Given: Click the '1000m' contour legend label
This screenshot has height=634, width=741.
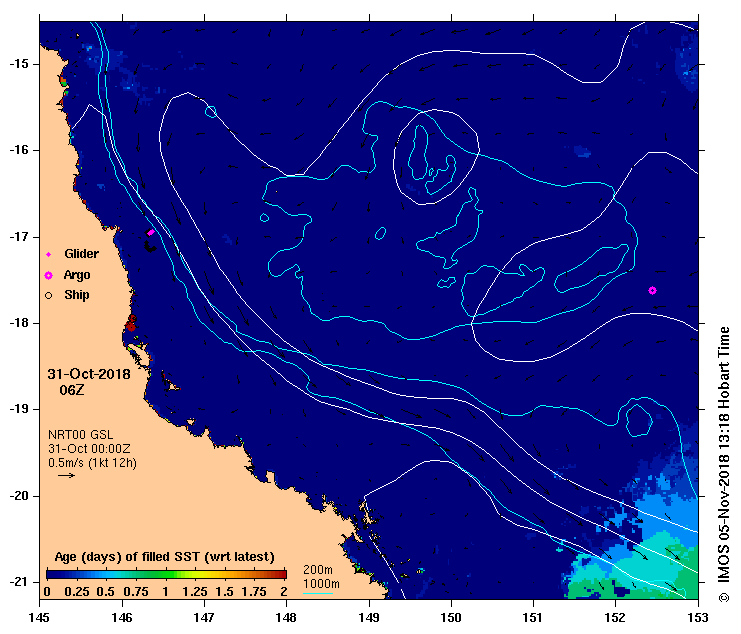Looking at the screenshot, I should click(321, 584).
